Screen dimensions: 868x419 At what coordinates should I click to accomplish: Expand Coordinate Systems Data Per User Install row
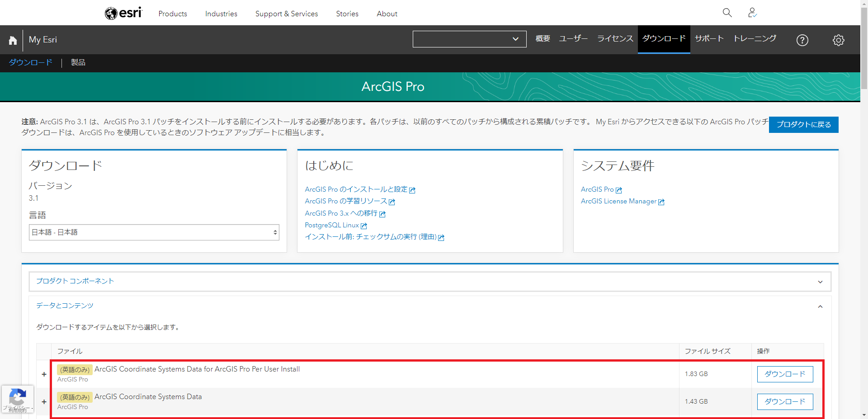(44, 374)
